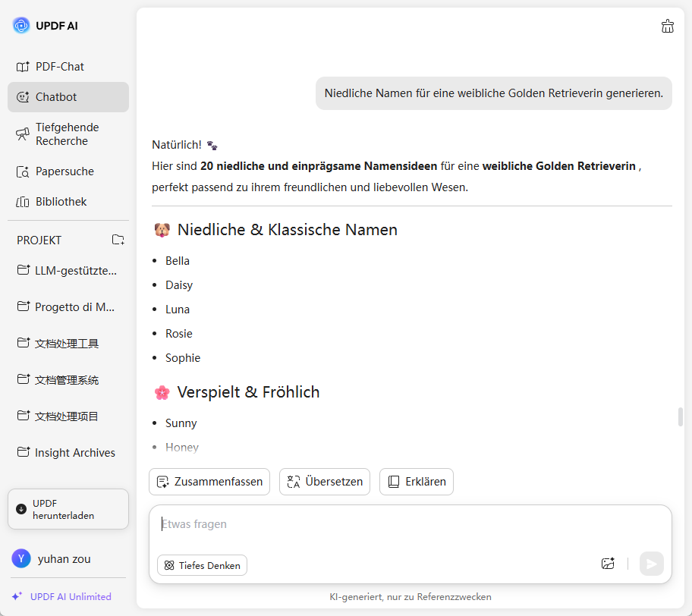Click the image upload icon
This screenshot has width=692, height=616.
tap(608, 564)
